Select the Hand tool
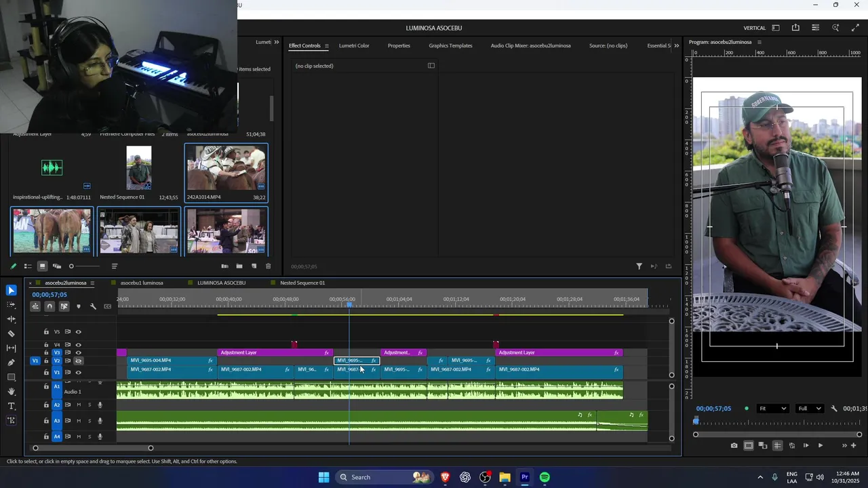868x488 pixels. [x=11, y=392]
